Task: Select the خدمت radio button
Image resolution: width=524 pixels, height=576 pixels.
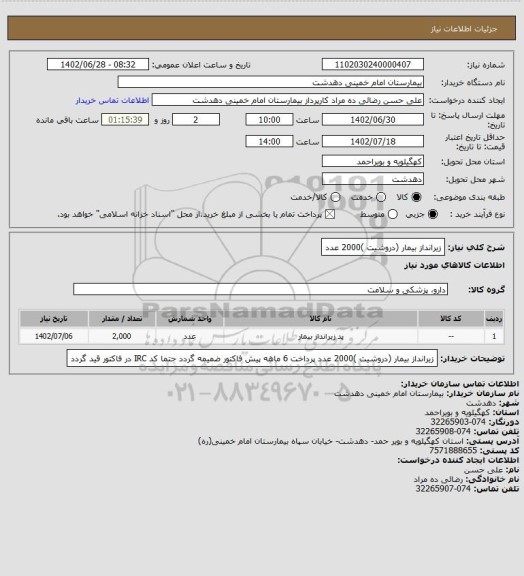Action: click(x=381, y=197)
